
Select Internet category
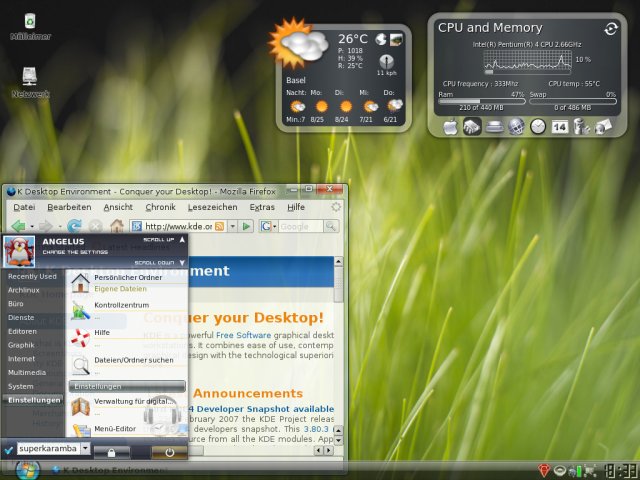coord(21,359)
